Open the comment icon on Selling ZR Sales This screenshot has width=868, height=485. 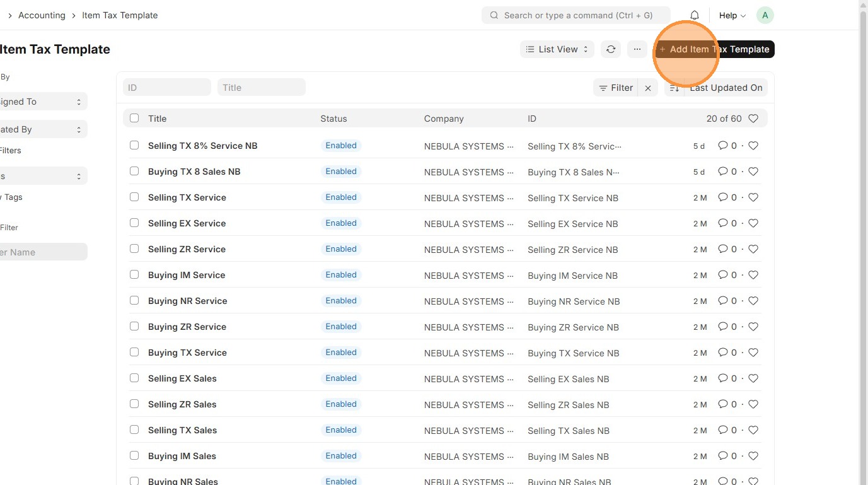pyautogui.click(x=723, y=404)
